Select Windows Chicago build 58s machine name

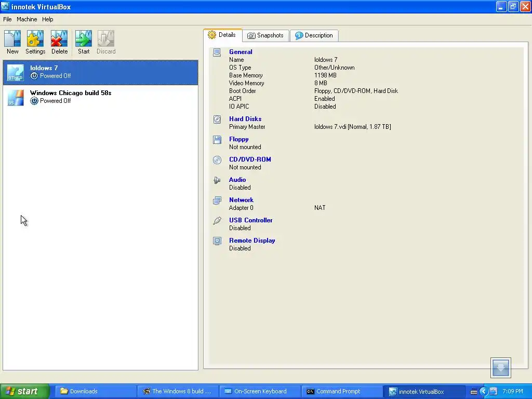(71, 93)
